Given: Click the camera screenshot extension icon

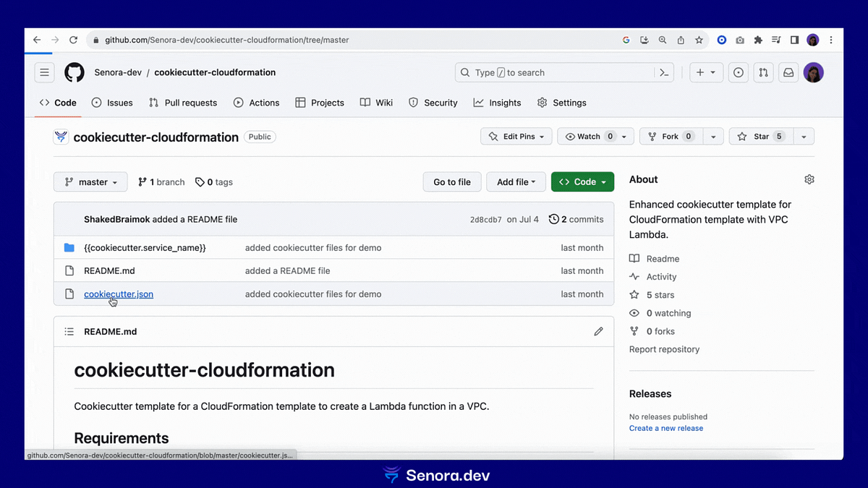Looking at the screenshot, I should (x=740, y=40).
